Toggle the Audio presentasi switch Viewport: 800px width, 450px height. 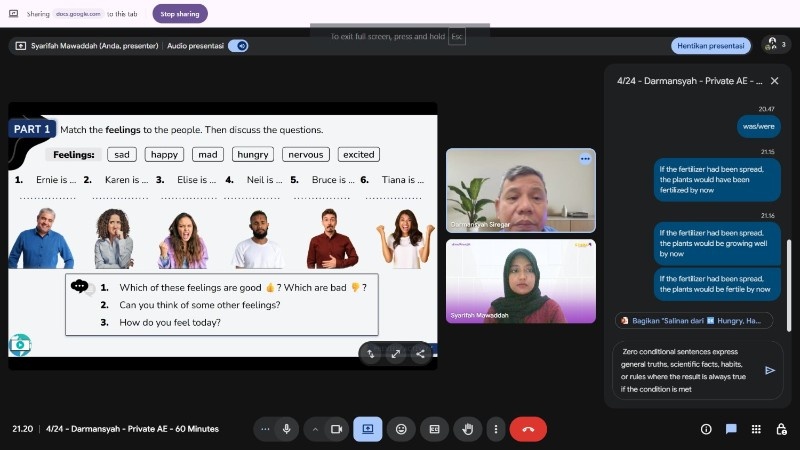[238, 46]
